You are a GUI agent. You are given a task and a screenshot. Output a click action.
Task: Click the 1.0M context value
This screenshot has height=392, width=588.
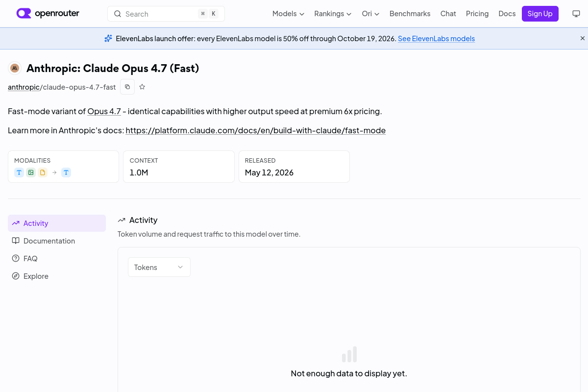pyautogui.click(x=139, y=172)
